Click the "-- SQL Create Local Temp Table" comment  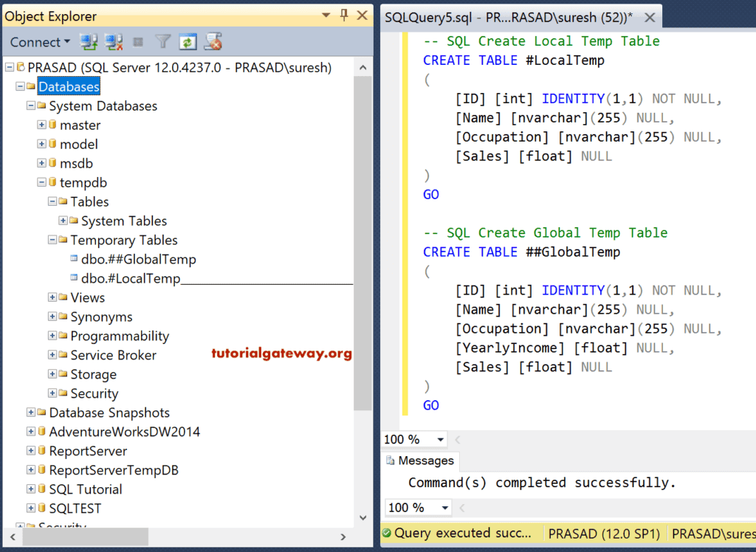coord(541,41)
